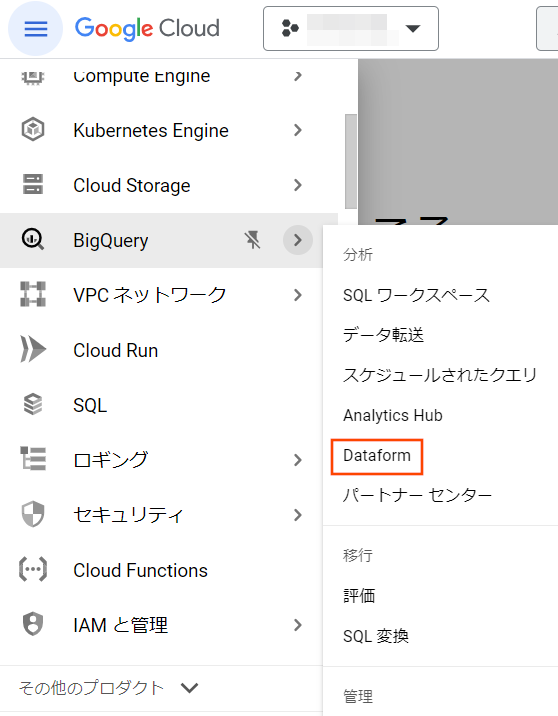Expand VPC ネットワーク submenu chevron
Viewport: 558px width, 716px height.
tap(298, 295)
